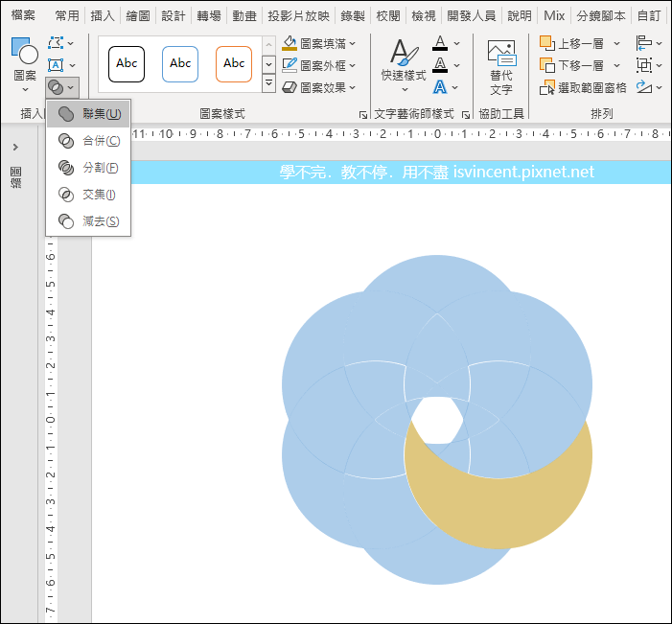The image size is (672, 624).
Task: Switch to the 繪圖 draw tab
Action: [x=138, y=16]
